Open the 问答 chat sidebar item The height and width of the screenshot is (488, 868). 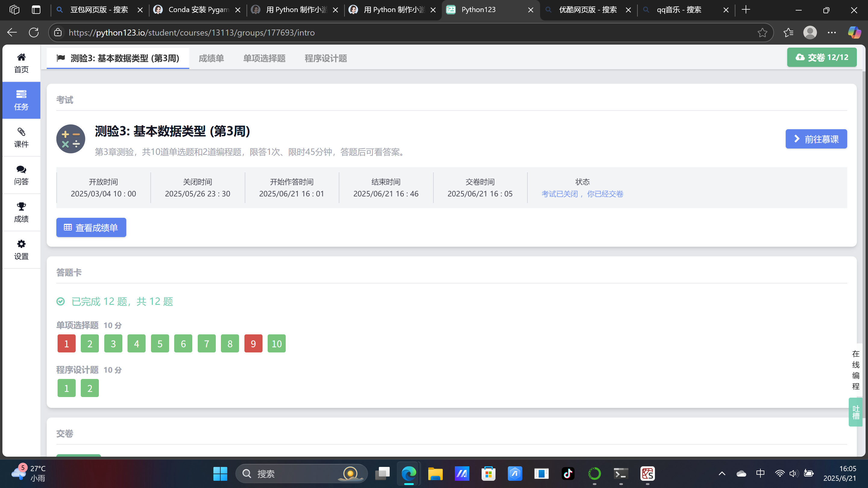21,175
